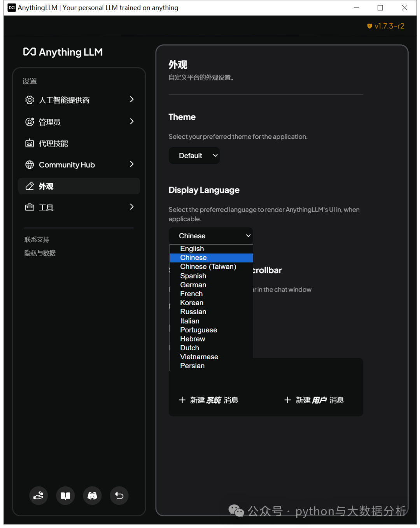Open the 隐私与数据 link

pos(40,253)
